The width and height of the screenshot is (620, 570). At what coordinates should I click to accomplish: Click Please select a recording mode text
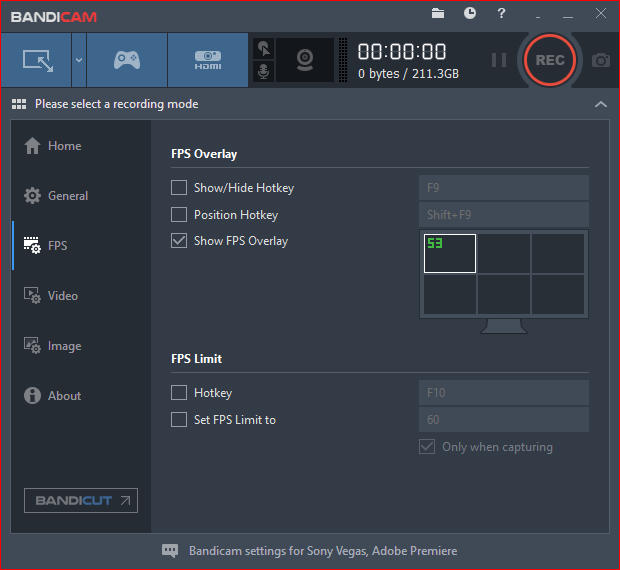click(117, 104)
